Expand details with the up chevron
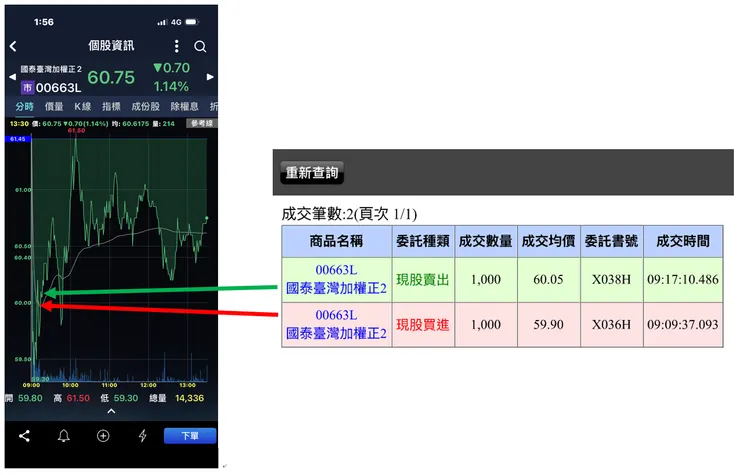Image resolution: width=740 pixels, height=475 pixels. (x=111, y=411)
